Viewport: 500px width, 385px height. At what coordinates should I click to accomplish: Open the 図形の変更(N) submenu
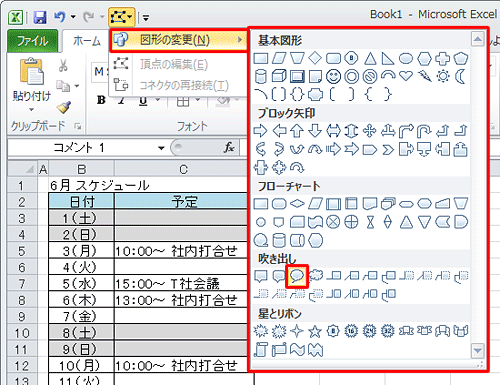pyautogui.click(x=178, y=40)
